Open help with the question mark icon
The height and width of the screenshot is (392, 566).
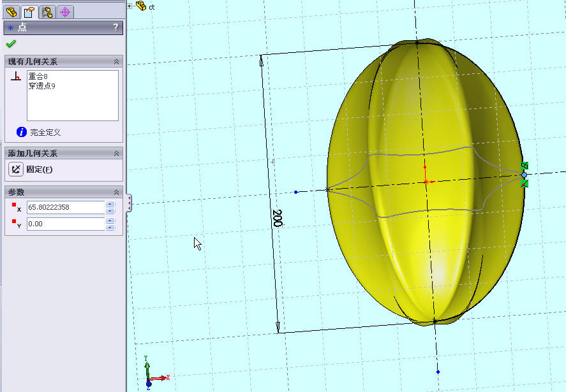(115, 27)
